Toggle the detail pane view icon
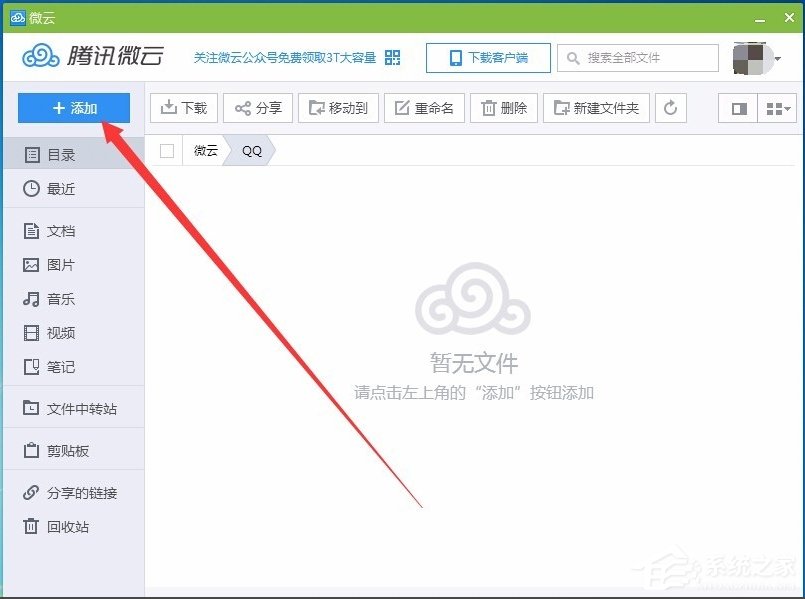This screenshot has height=599, width=805. (737, 108)
